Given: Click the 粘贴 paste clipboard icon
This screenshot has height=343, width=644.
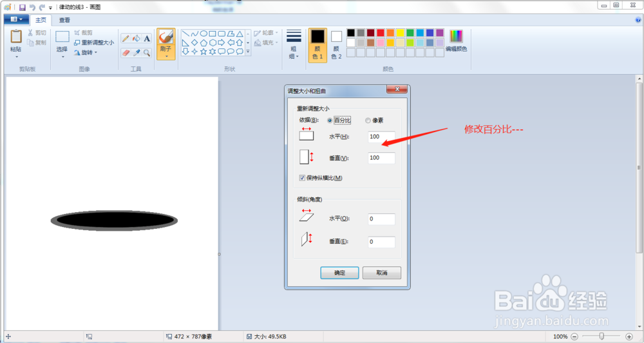Looking at the screenshot, I should click(x=16, y=37).
